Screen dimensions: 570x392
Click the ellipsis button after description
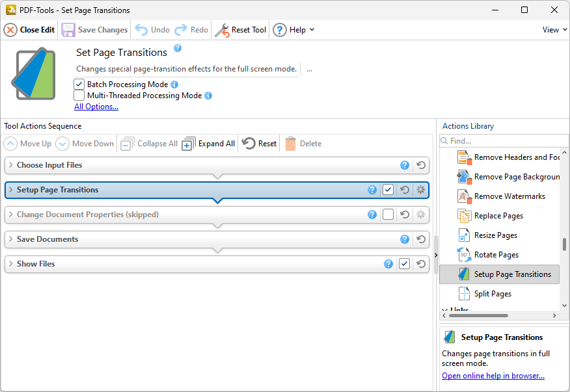tap(309, 70)
